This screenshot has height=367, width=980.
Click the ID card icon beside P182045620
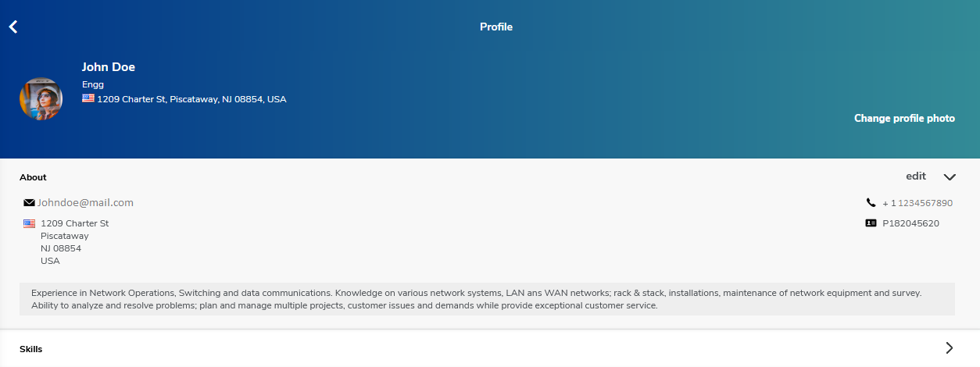coord(871,223)
